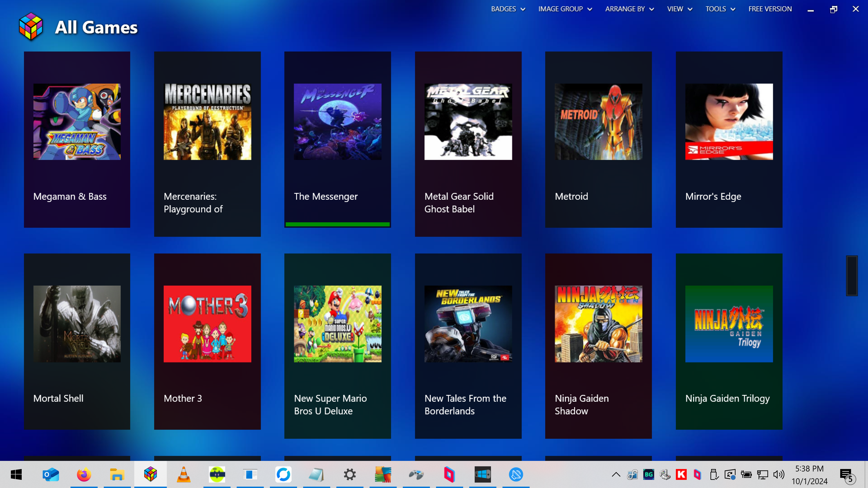Click the 'Metroid' title text
The width and height of the screenshot is (868, 488).
click(571, 196)
